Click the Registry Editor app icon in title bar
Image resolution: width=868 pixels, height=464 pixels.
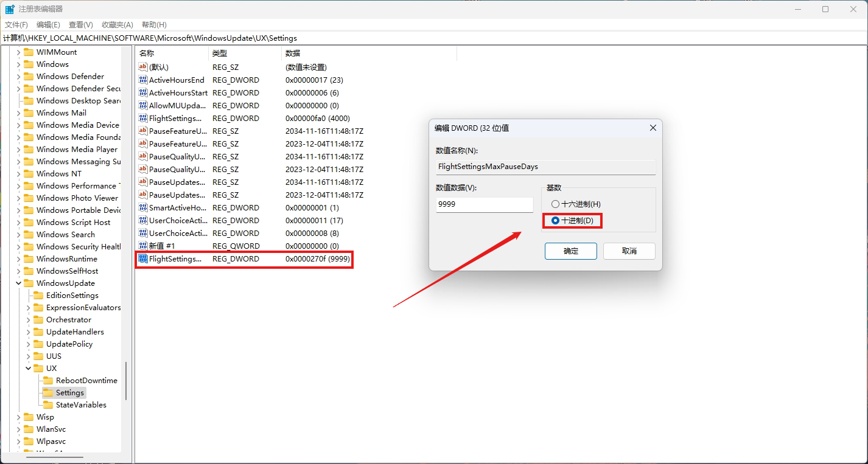(x=10, y=9)
